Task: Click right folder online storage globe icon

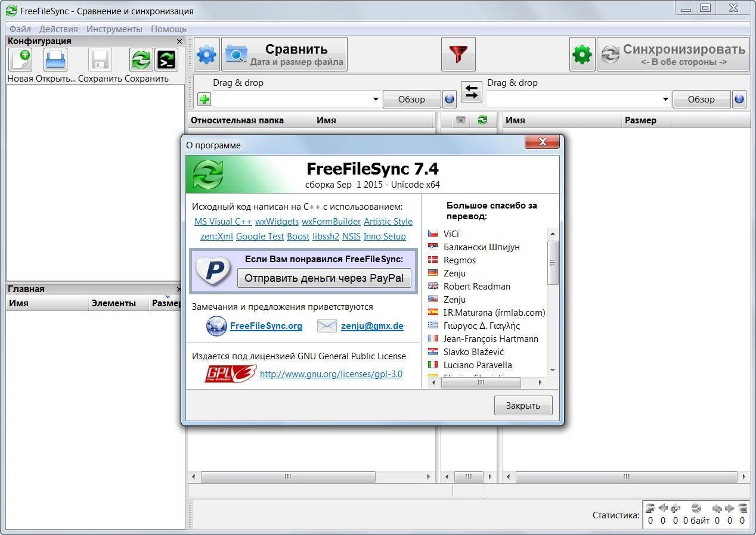Action: [x=739, y=99]
